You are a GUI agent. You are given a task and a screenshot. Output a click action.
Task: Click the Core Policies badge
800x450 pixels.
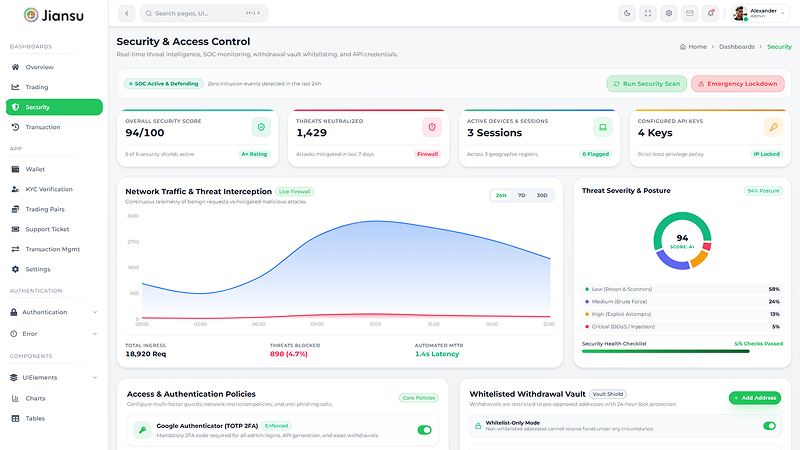point(418,398)
